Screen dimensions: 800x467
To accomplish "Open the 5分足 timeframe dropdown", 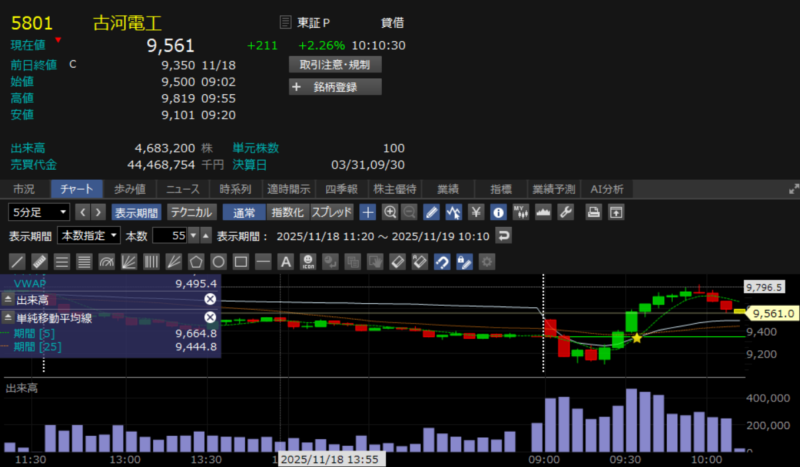I will point(39,212).
